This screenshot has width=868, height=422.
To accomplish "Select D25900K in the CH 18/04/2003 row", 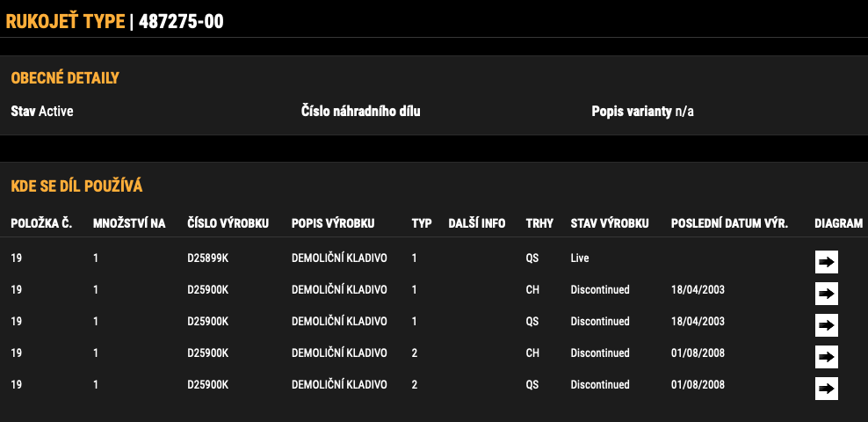I will point(207,289).
